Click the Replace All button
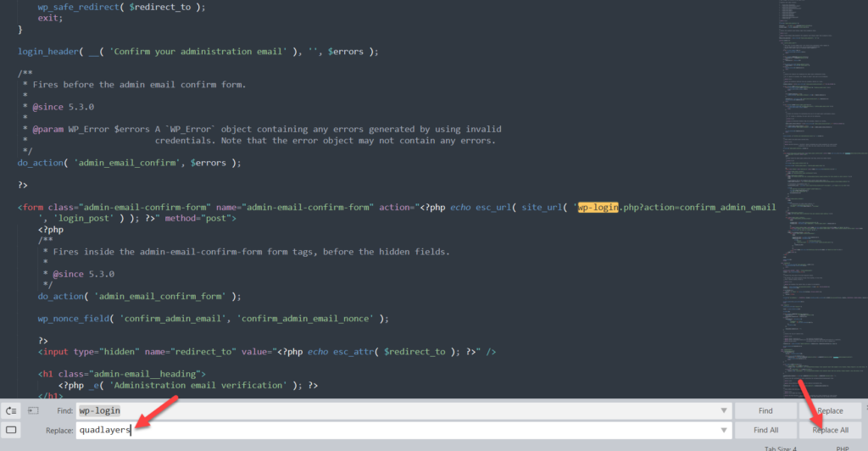The height and width of the screenshot is (451, 868). [x=830, y=430]
